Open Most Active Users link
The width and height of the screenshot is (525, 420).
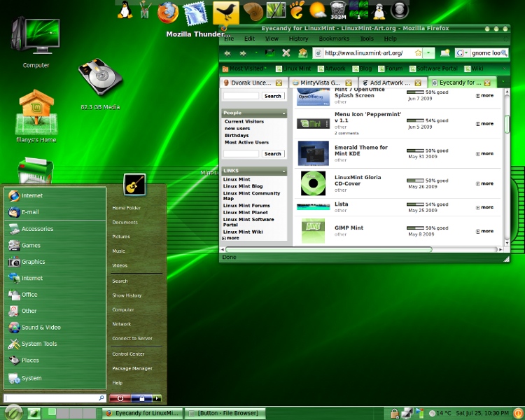246,142
